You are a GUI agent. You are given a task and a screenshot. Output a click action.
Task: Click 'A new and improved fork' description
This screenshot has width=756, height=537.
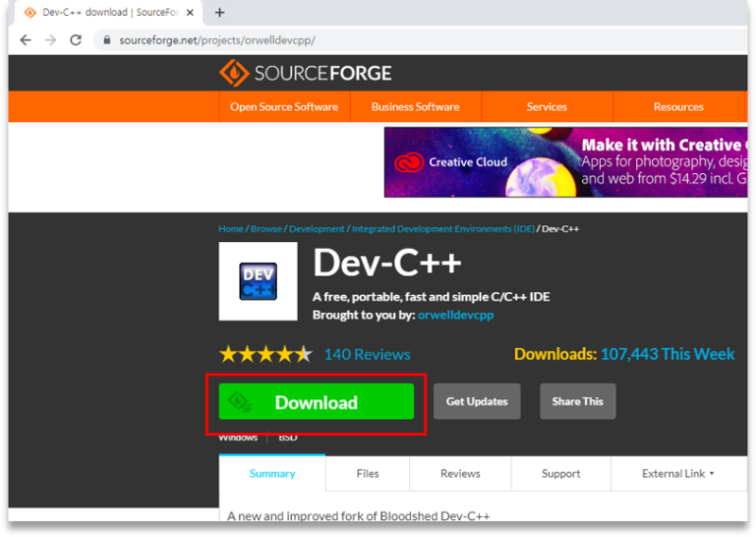tap(358, 516)
